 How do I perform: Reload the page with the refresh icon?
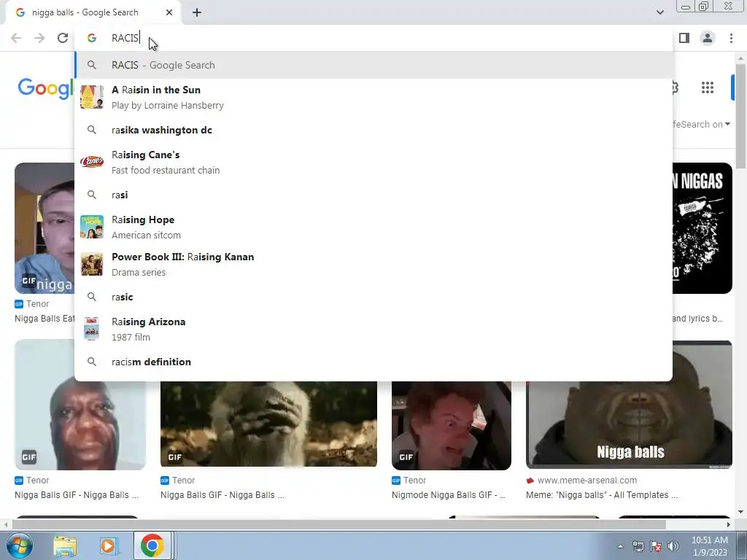(63, 38)
